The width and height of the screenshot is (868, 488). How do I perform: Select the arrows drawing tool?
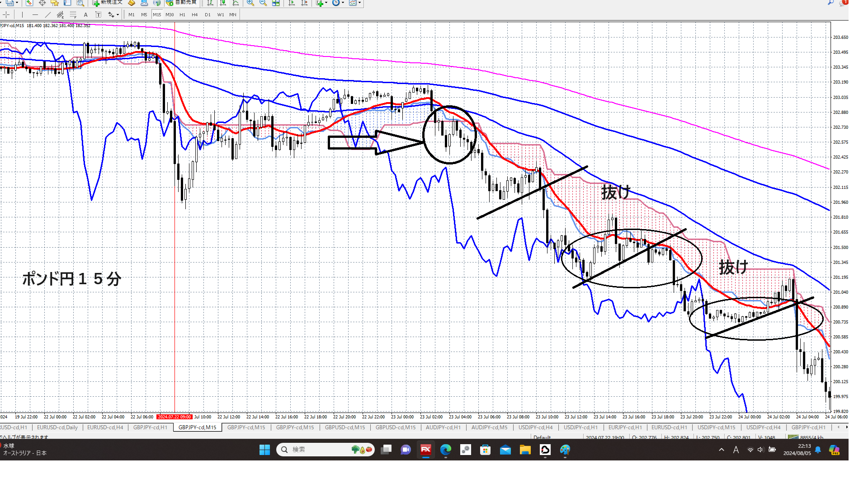click(111, 14)
